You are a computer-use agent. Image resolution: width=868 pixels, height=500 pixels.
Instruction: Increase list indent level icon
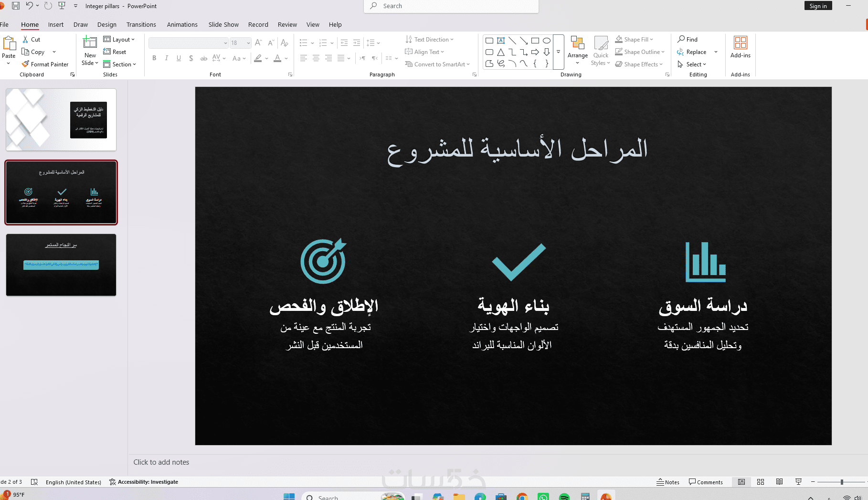357,43
